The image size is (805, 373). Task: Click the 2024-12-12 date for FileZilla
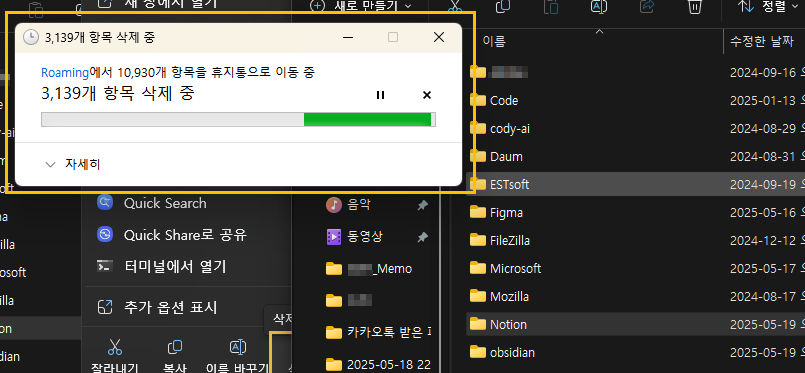click(763, 240)
